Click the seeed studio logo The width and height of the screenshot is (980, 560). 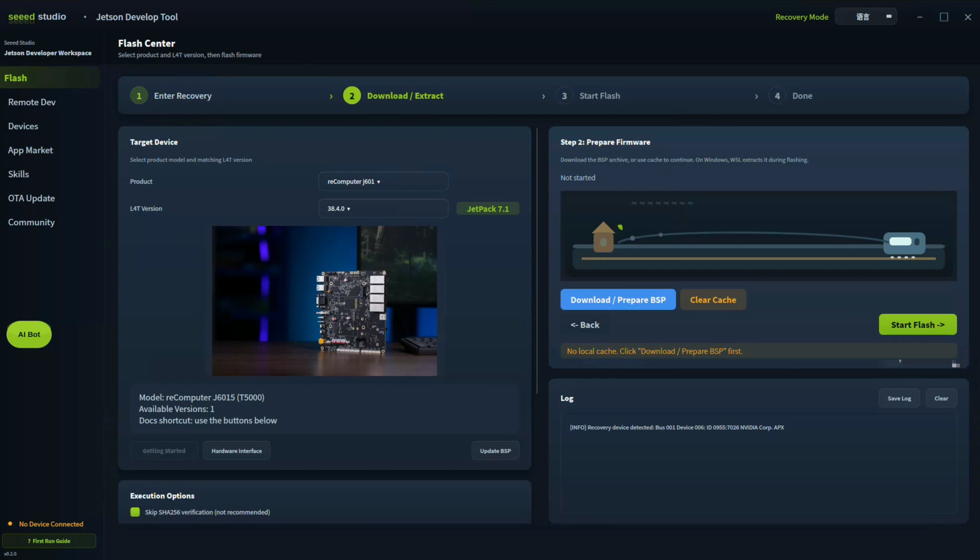37,17
